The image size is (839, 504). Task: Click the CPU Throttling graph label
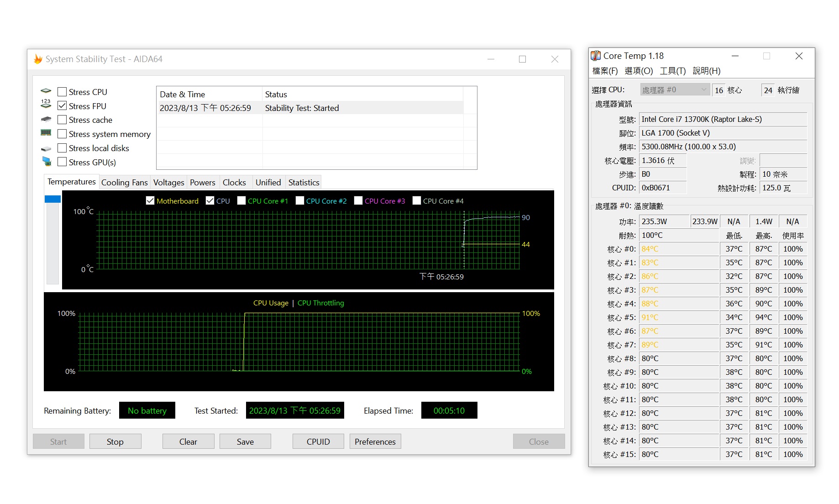click(321, 303)
